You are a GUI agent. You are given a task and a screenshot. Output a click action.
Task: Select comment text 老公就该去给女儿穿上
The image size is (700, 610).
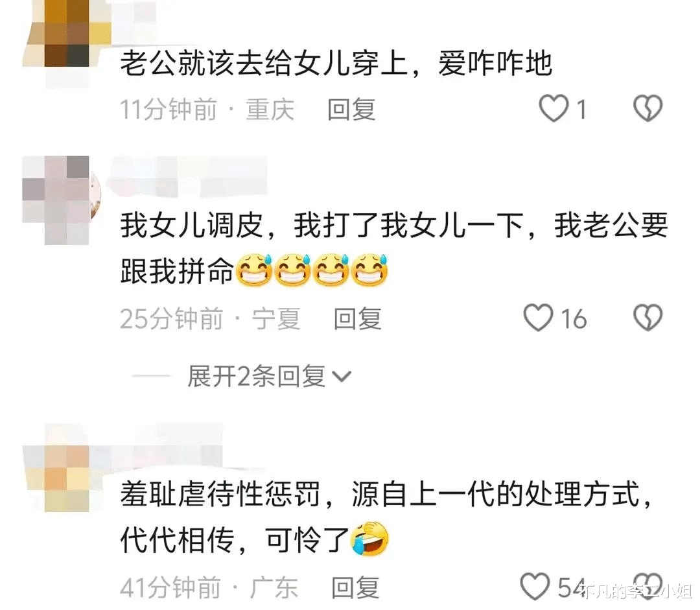(264, 64)
